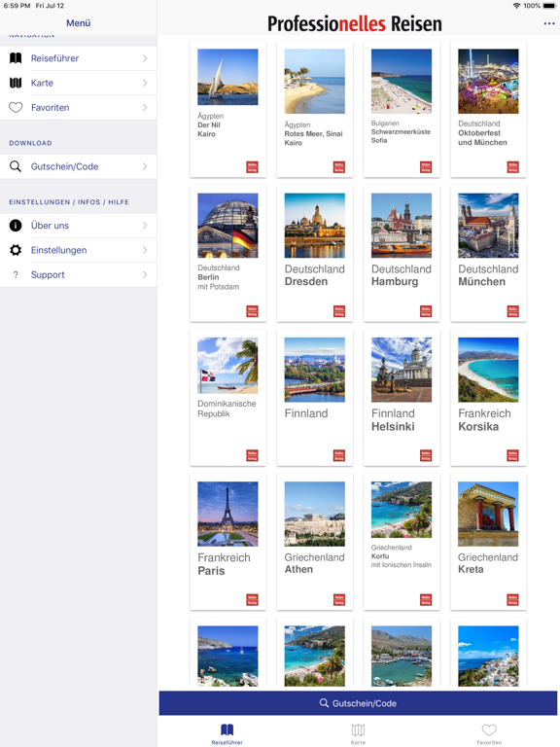Tap the Favoriten heart icon in sidebar
This screenshot has height=747, width=560.
(x=16, y=108)
